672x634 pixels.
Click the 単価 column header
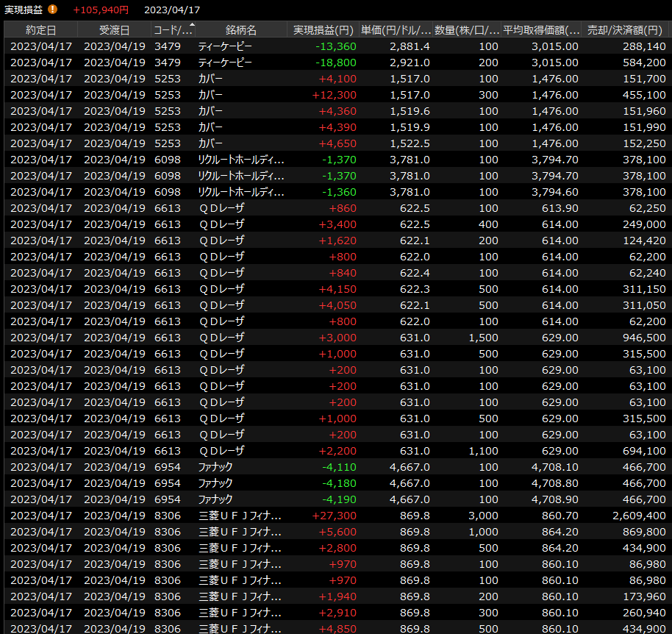(396, 30)
